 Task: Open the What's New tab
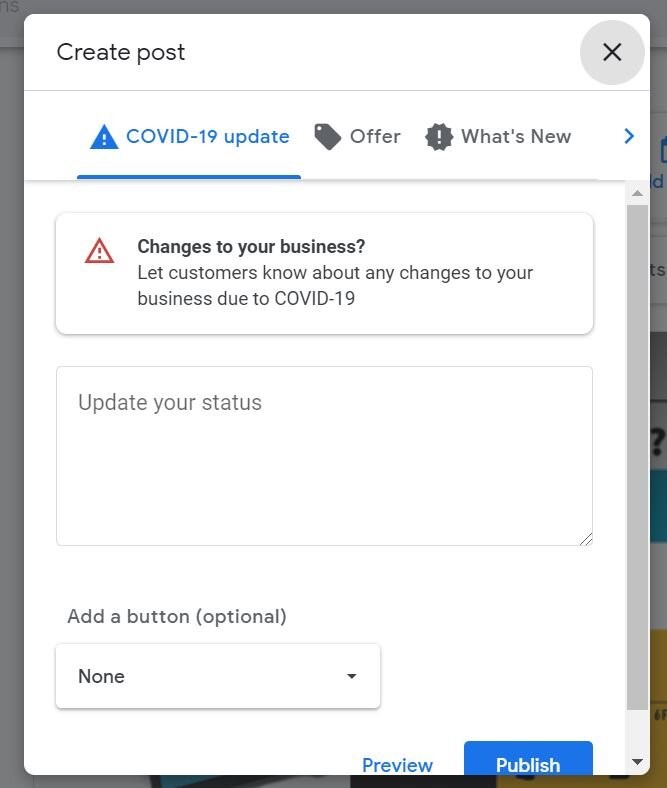516,137
